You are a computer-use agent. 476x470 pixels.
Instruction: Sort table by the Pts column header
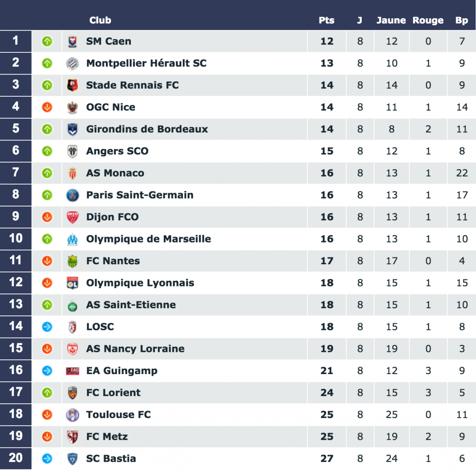coord(326,20)
